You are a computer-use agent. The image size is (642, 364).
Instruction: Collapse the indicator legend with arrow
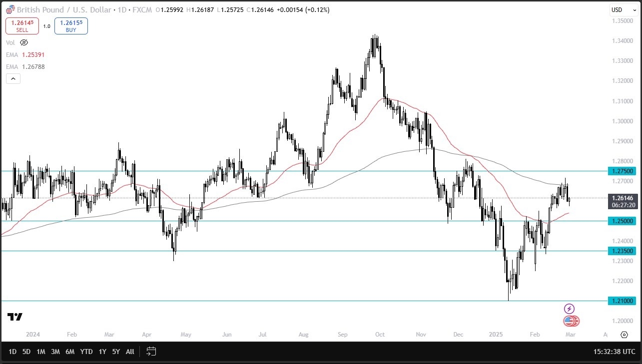(x=13, y=78)
